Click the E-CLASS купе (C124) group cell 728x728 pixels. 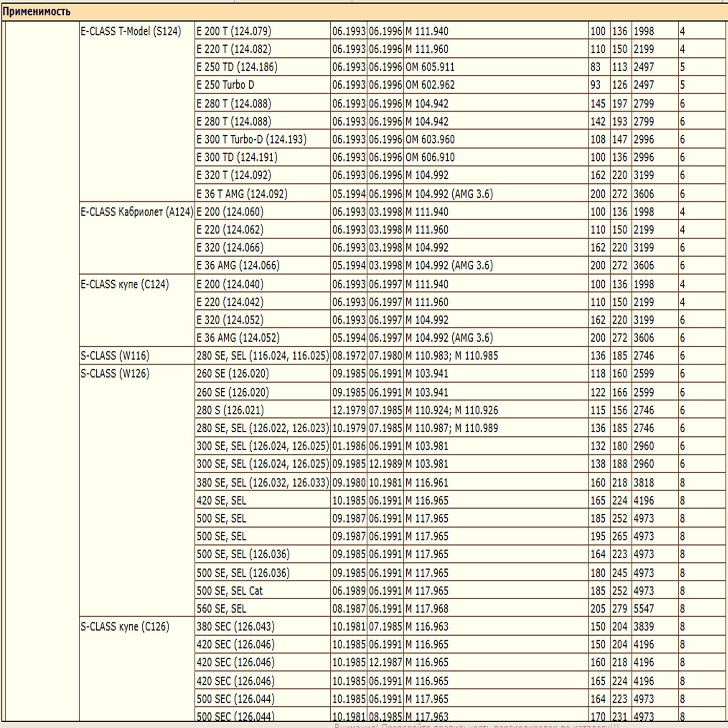coord(137,311)
